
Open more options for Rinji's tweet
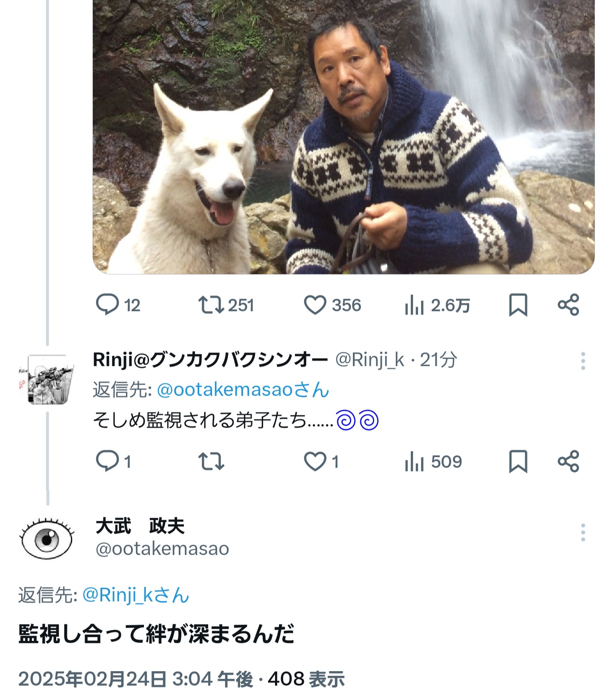pos(583,361)
